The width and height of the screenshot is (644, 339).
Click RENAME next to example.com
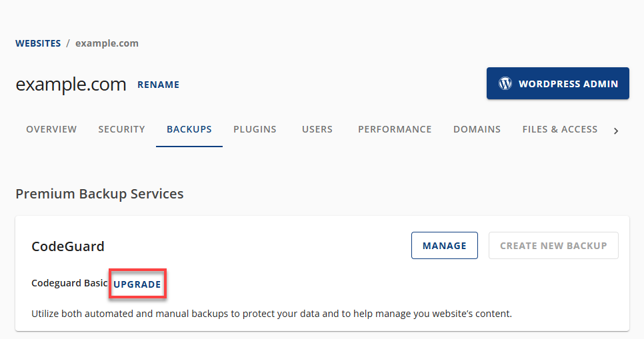pyautogui.click(x=158, y=85)
